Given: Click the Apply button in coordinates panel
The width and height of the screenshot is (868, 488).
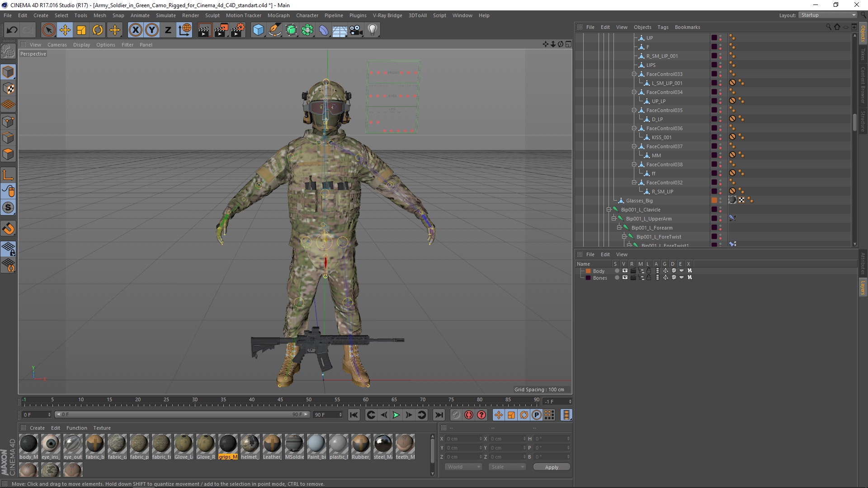Looking at the screenshot, I should click(x=552, y=467).
